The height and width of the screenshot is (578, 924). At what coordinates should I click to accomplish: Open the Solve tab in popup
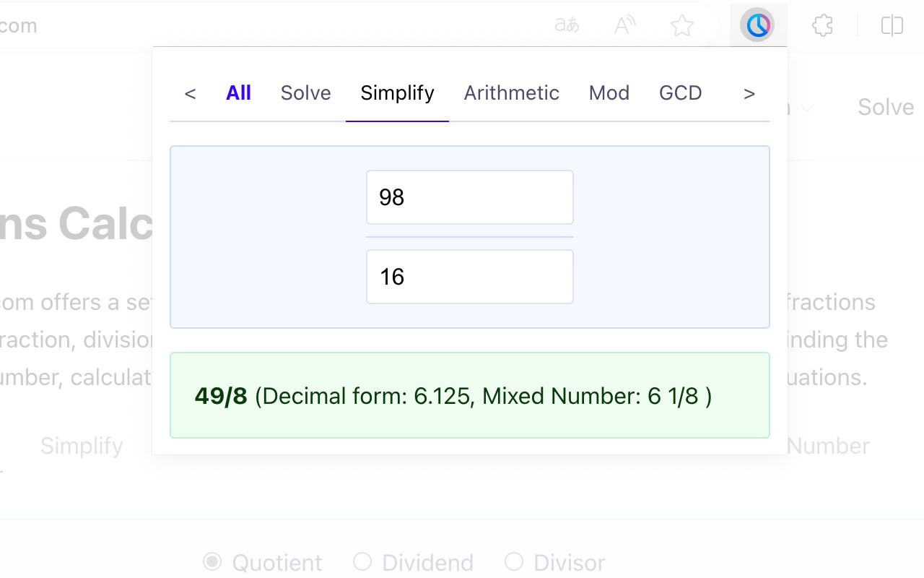pos(305,93)
